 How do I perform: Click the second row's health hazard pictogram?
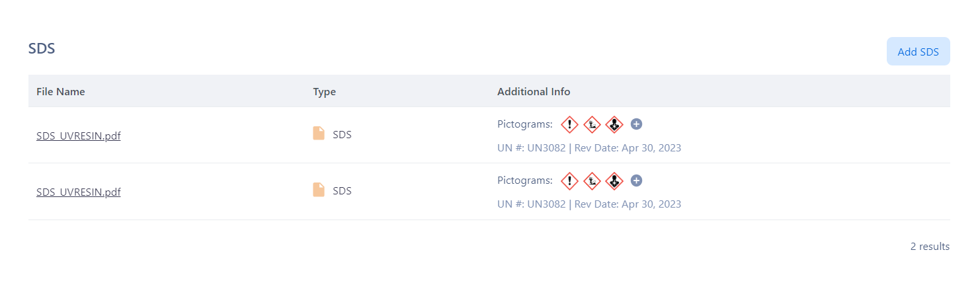(614, 181)
